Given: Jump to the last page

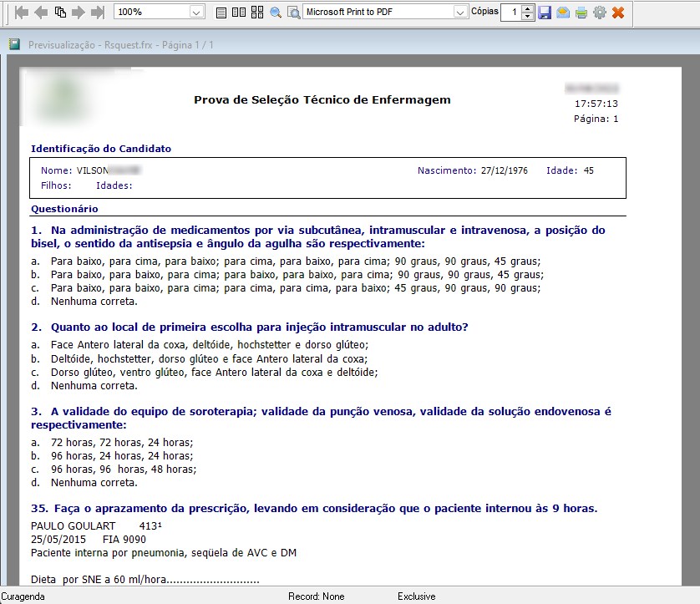Looking at the screenshot, I should (x=98, y=13).
